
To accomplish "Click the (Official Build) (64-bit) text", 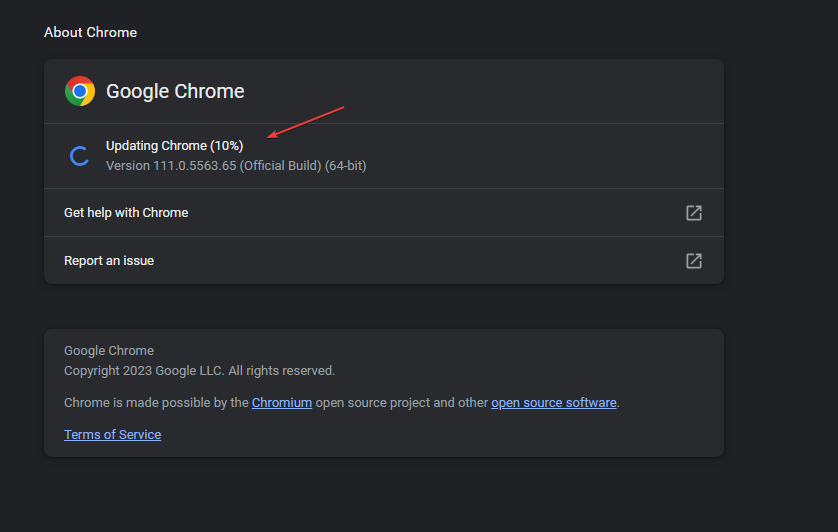I will coord(303,166).
